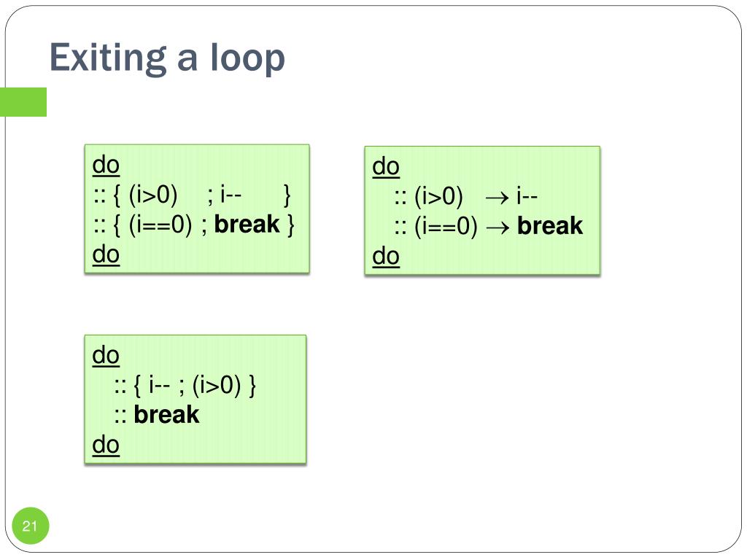Click "i--" after the arrow in the top-right box
Viewport: 747px width, 560px height.
[527, 197]
